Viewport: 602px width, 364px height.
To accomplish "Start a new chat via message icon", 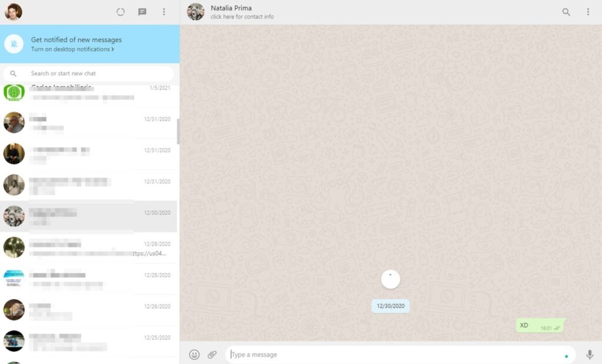I will (142, 12).
